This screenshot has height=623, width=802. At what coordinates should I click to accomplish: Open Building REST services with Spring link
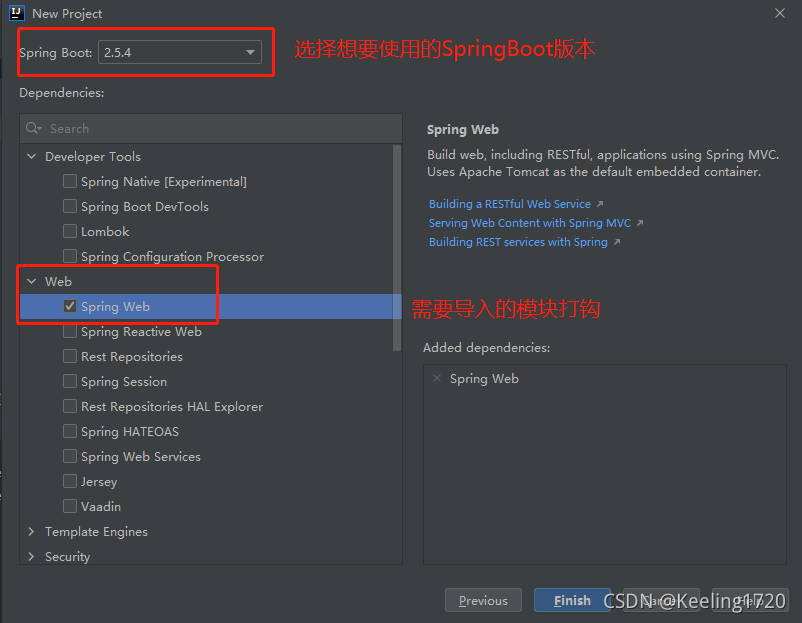click(518, 242)
